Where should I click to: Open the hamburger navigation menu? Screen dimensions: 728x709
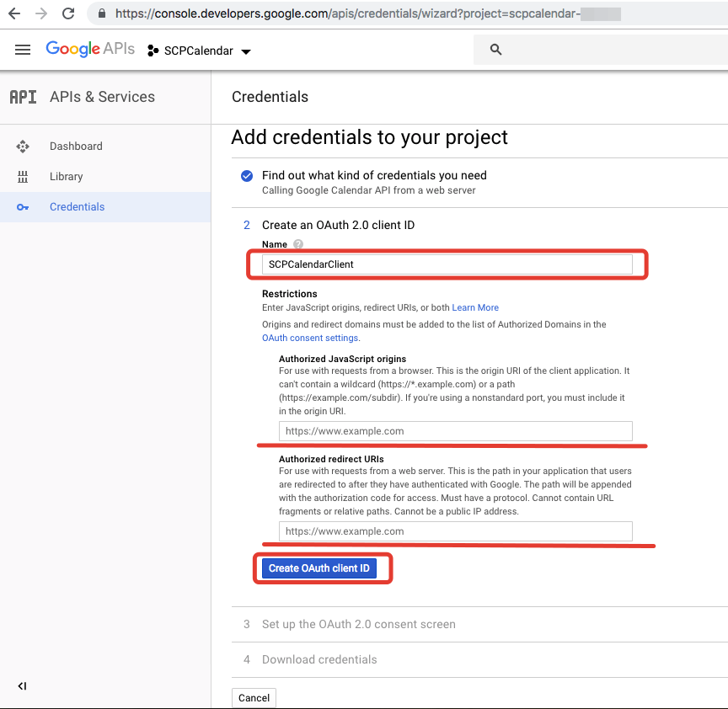tap(23, 50)
